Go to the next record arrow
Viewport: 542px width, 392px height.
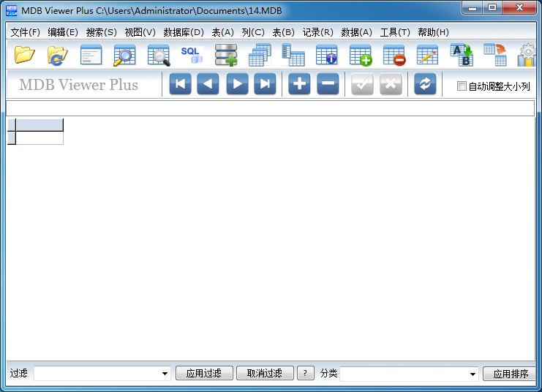click(237, 84)
